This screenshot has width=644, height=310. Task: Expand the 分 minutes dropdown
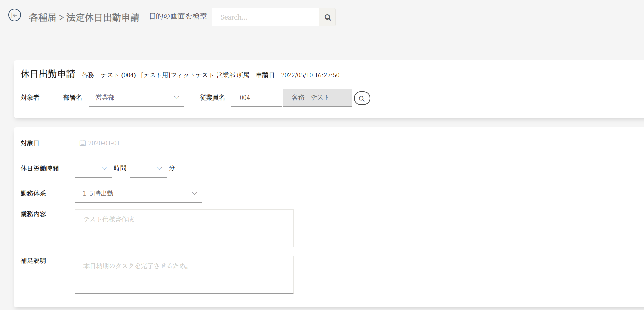[x=148, y=168]
